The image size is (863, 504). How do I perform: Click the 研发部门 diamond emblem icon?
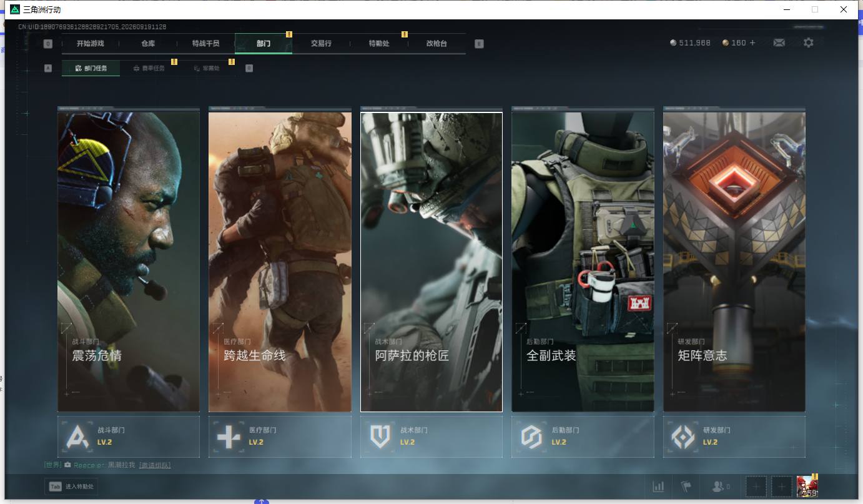click(683, 437)
